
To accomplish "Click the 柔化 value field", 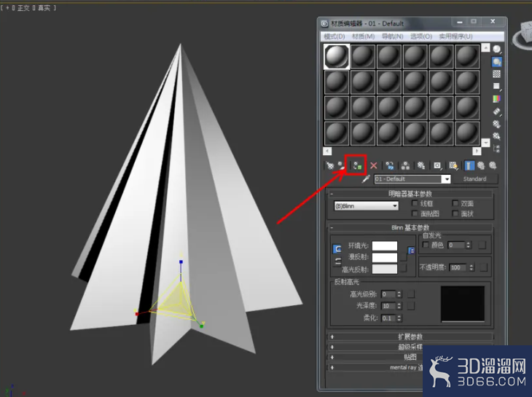I will tap(388, 318).
